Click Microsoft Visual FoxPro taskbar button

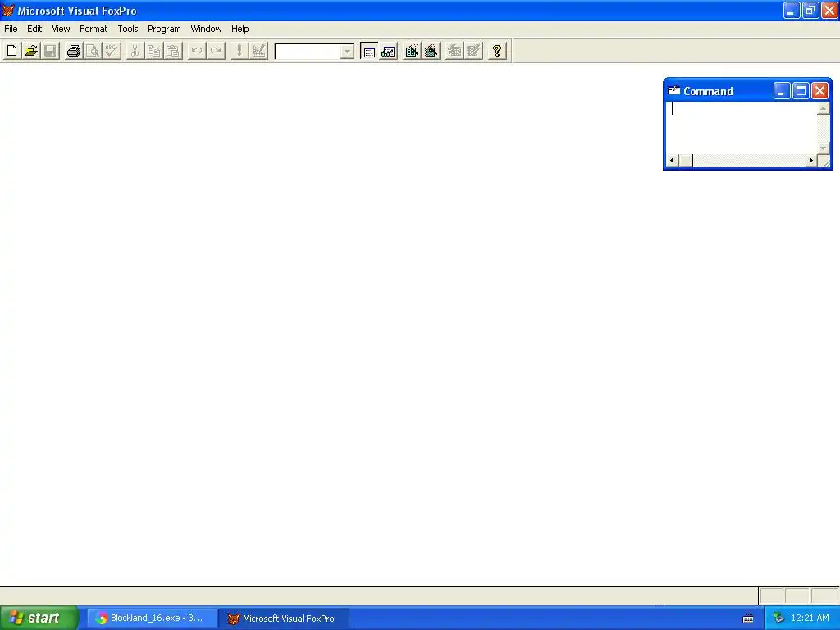click(x=284, y=619)
